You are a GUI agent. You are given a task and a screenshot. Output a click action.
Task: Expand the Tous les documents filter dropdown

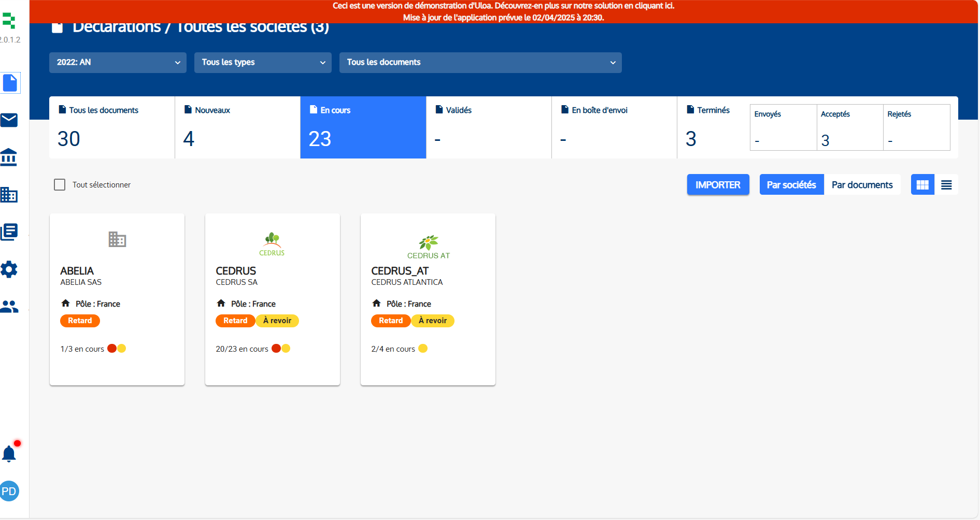click(480, 63)
